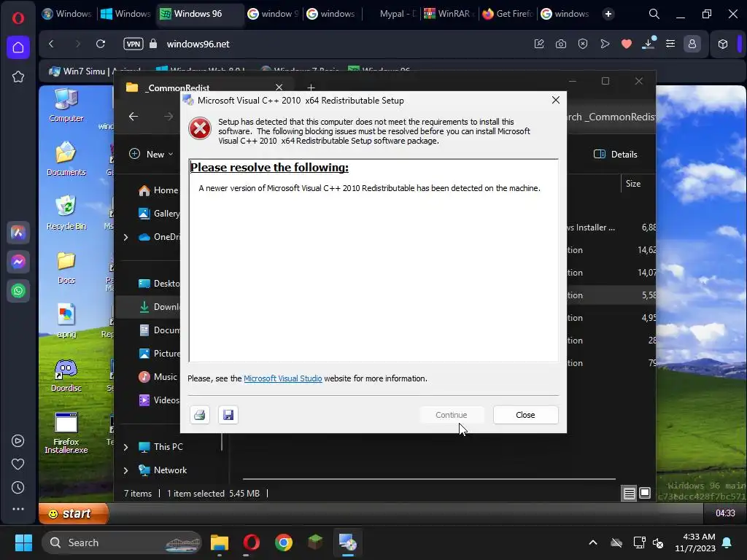Open History clock in Opera sidebar

coord(18,488)
